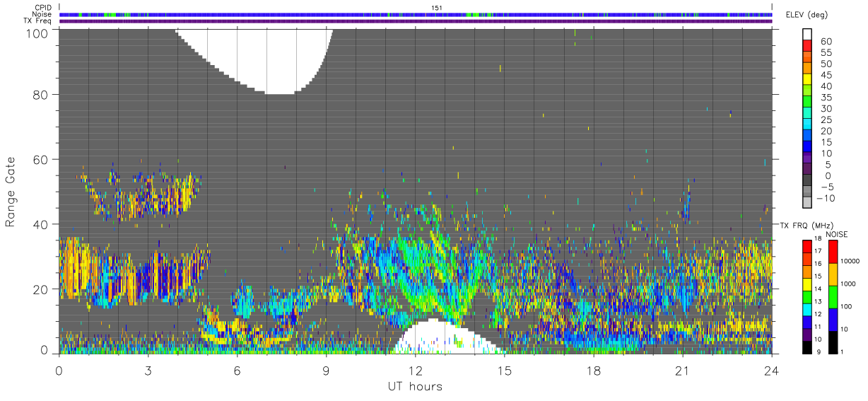Image resolution: width=868 pixels, height=401 pixels.
Task: Click the "35" label on the ELEV scale
Action: 825,98
